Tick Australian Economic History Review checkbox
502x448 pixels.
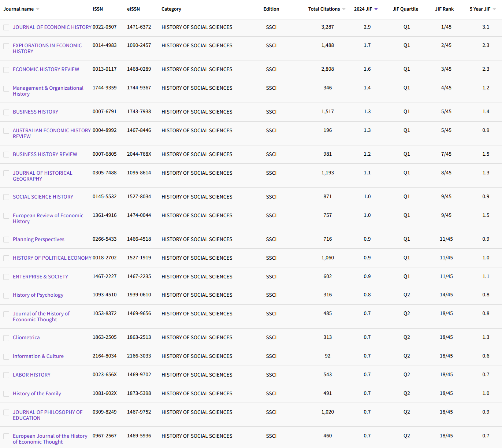tap(6, 131)
